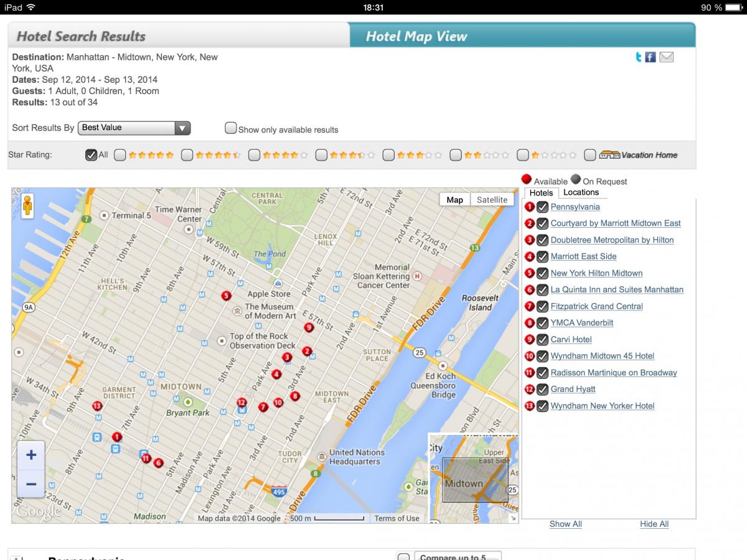Click Google logo on the map
This screenshot has height=560, width=747.
click(39, 511)
